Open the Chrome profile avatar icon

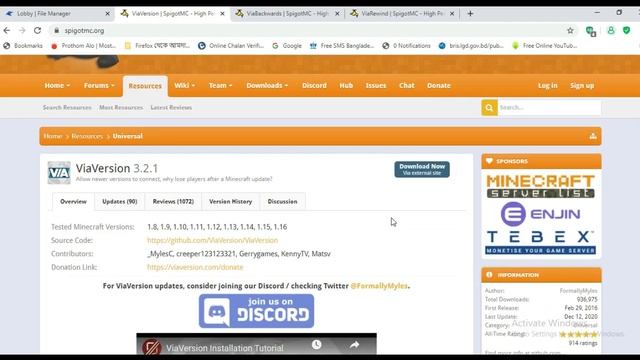point(611,31)
